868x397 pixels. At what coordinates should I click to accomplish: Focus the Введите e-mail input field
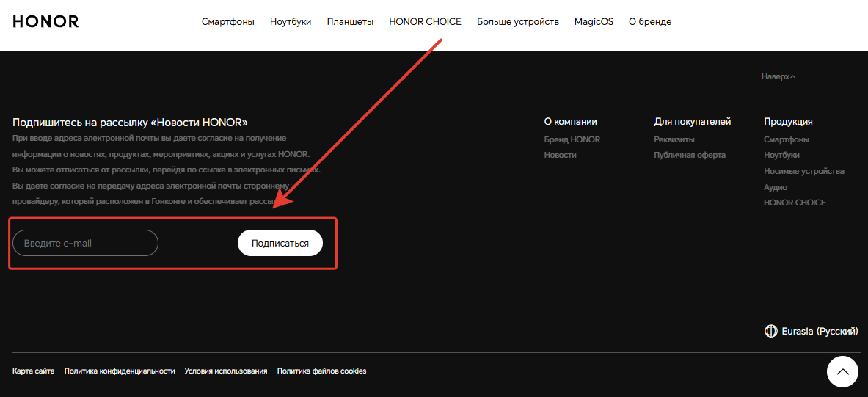pos(85,243)
